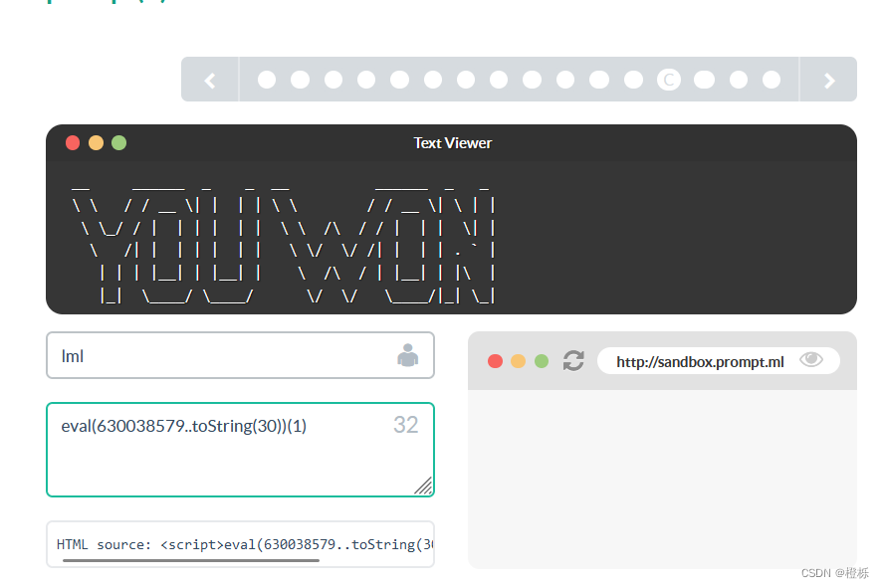Select the eighth level dot
Image resolution: width=884 pixels, height=588 pixels.
pyautogui.click(x=499, y=80)
